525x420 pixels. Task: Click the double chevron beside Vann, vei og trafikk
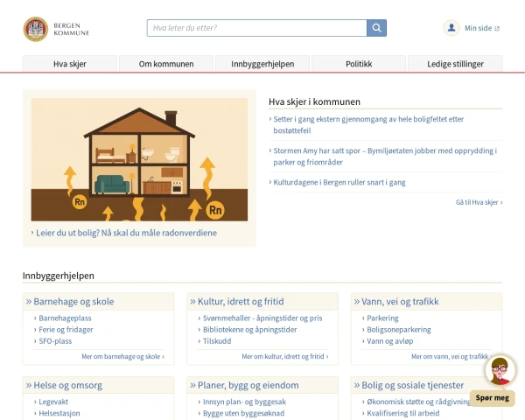(357, 301)
